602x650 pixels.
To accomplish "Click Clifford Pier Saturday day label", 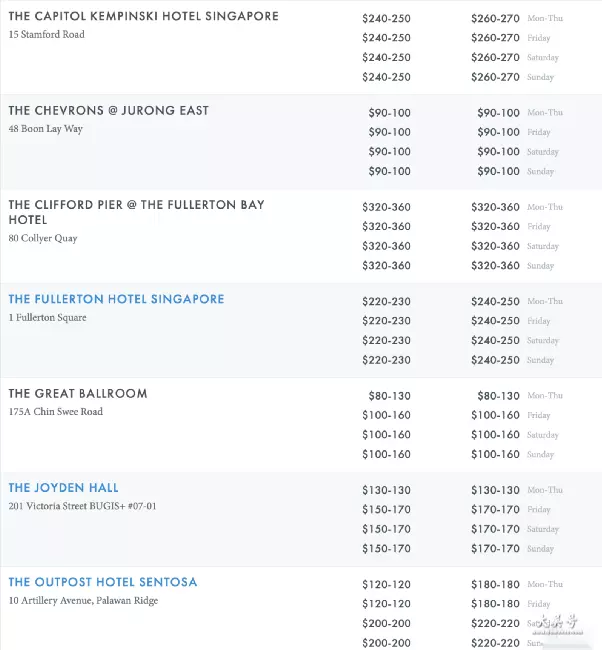I will click(543, 246).
